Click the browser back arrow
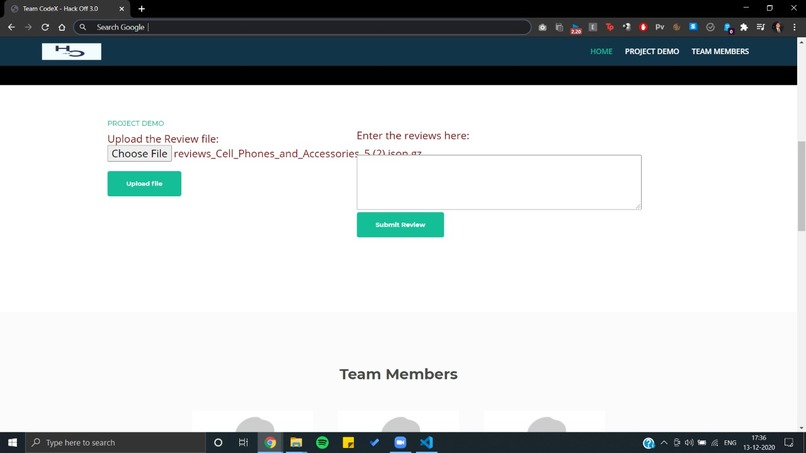806x453 pixels. click(x=11, y=27)
